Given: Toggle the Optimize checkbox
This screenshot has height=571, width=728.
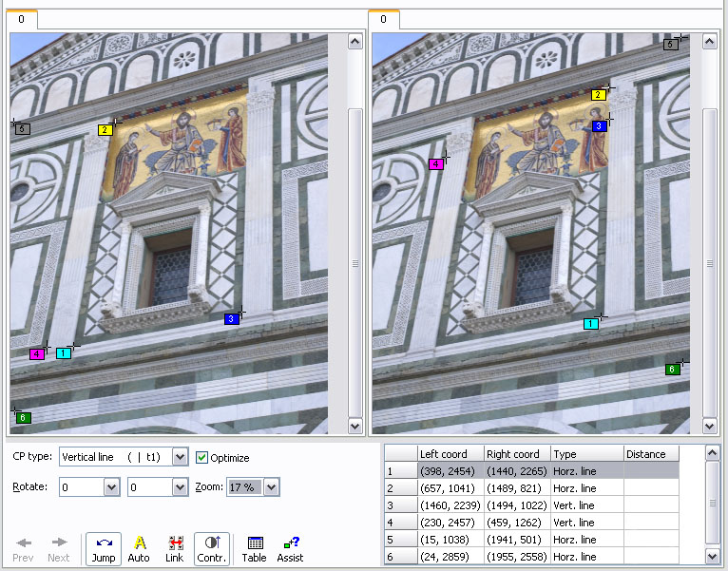Looking at the screenshot, I should pos(201,458).
